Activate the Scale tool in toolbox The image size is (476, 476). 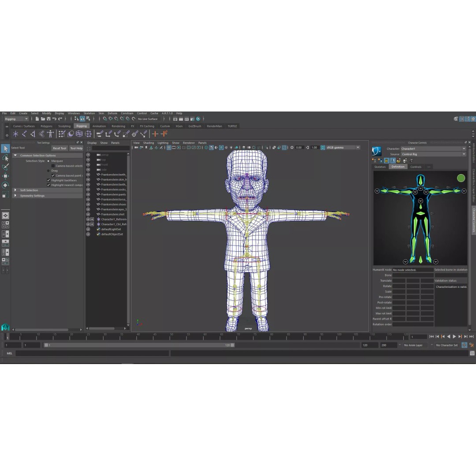[x=5, y=195]
